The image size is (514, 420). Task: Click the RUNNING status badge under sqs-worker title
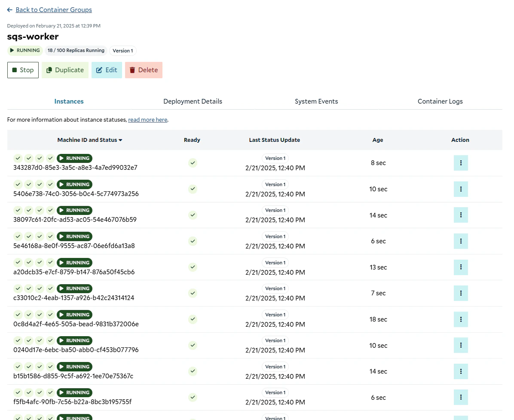pyautogui.click(x=25, y=50)
